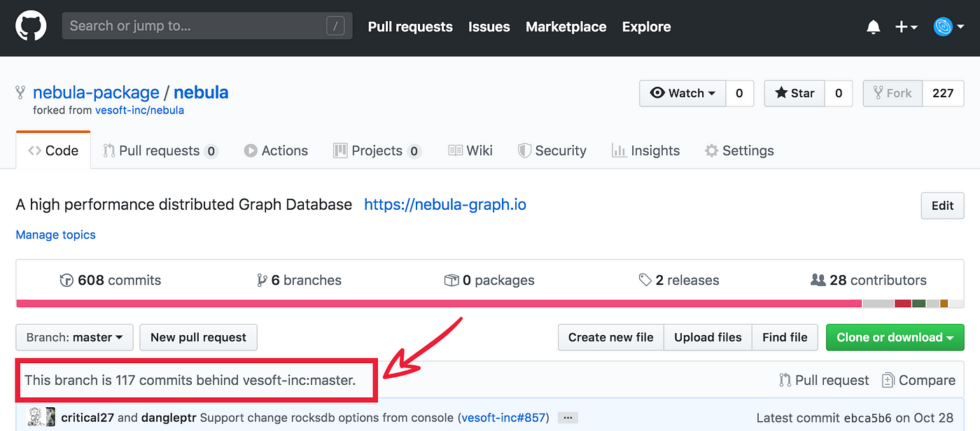Click the New pull request button

click(198, 337)
